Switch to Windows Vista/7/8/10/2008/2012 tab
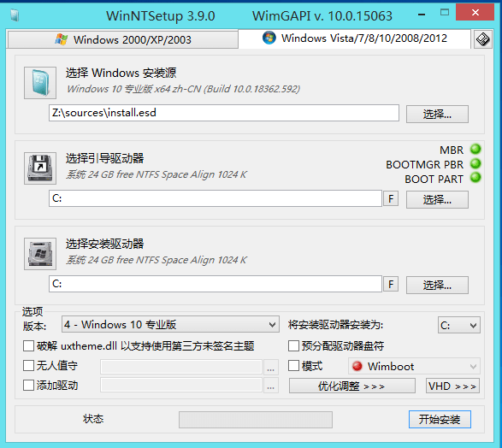Screen dimensions: 502x448 pos(354,38)
